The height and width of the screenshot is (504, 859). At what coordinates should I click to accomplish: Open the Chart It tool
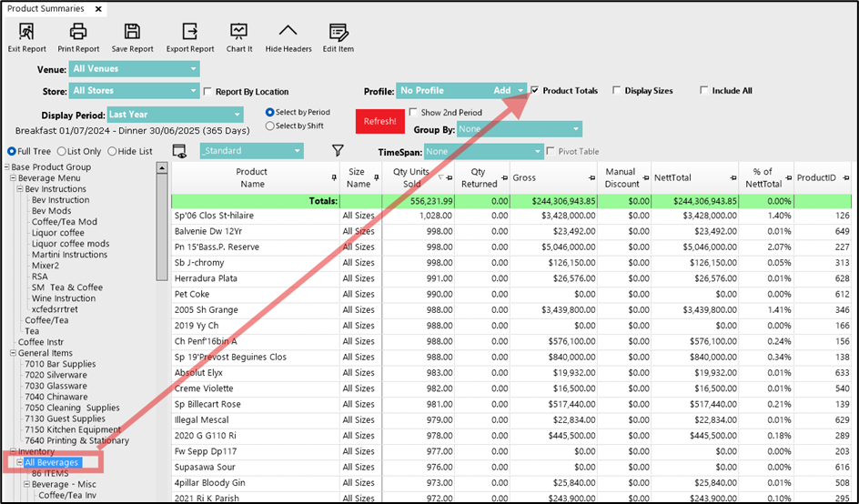coord(238,33)
